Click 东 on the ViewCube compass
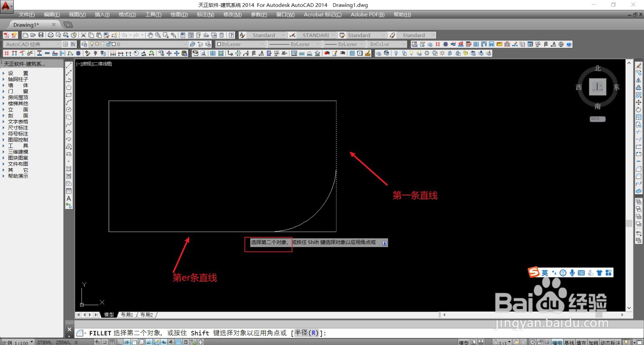The image size is (644, 345). click(x=616, y=87)
